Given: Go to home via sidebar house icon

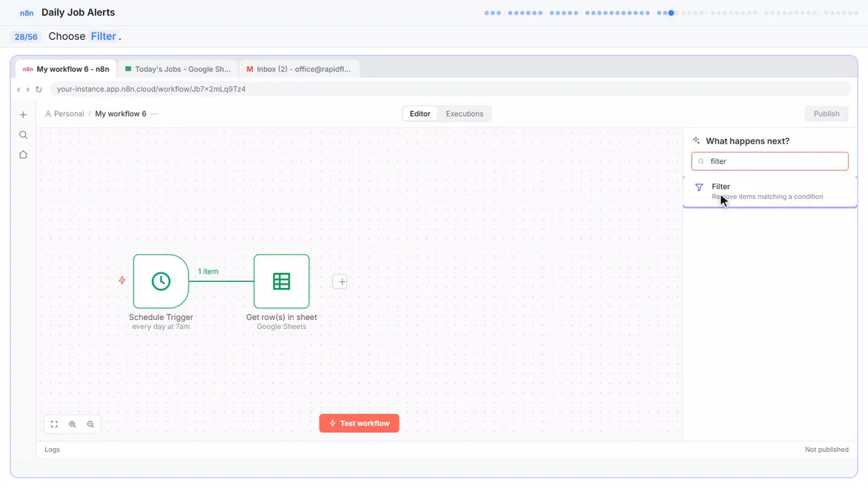Looking at the screenshot, I should click(23, 155).
